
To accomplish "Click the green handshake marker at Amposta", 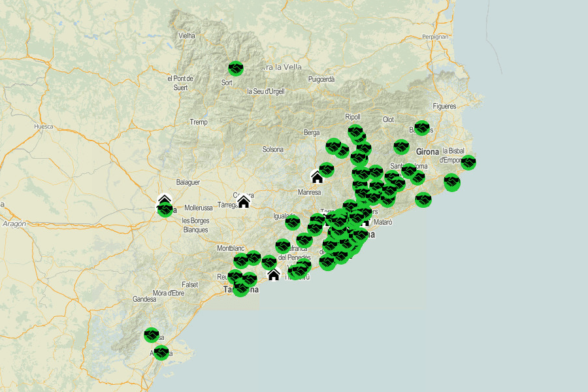I will pyautogui.click(x=161, y=353).
